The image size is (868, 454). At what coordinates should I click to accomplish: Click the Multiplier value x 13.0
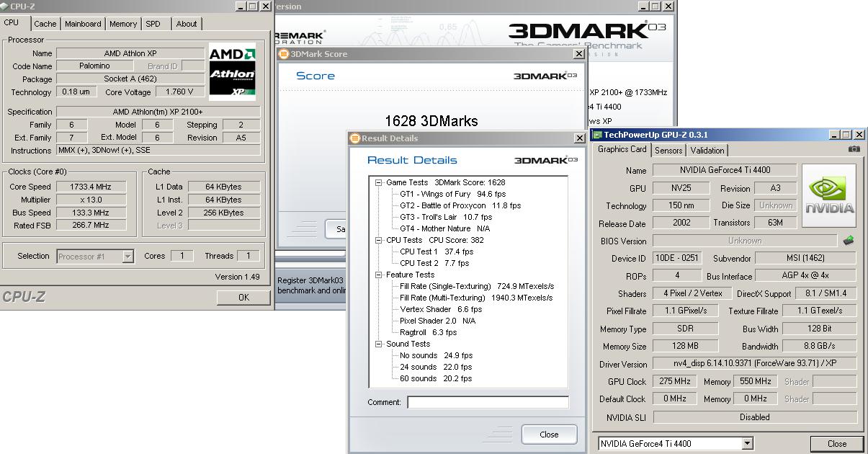click(x=91, y=200)
